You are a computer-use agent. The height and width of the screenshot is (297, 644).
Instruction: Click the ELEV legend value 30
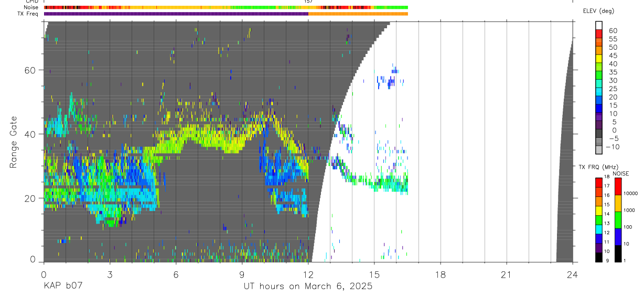612,80
